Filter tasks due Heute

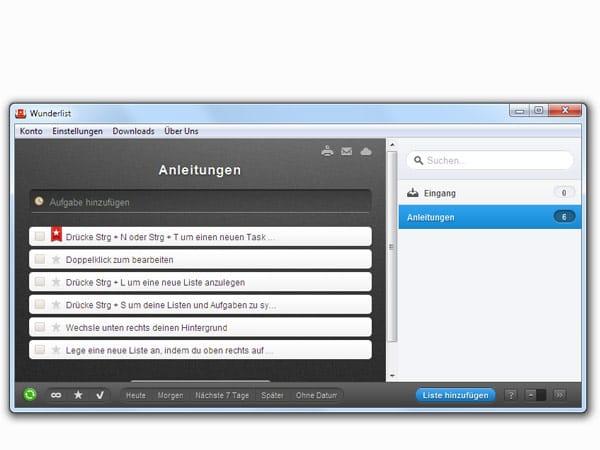tap(136, 395)
